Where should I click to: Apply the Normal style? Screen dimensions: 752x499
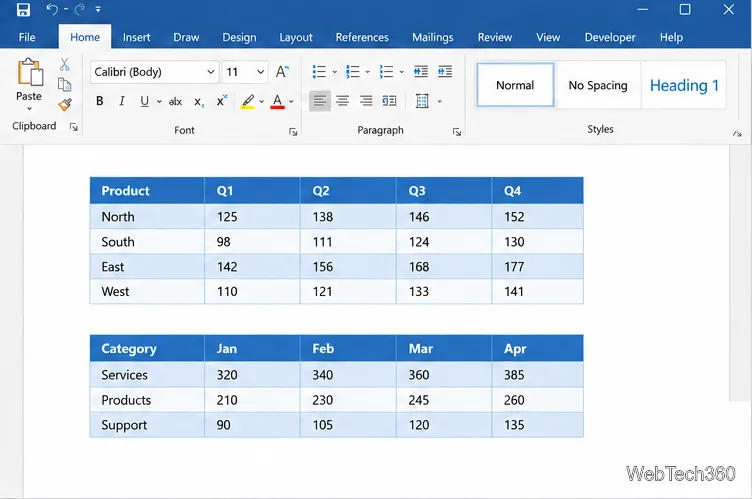515,85
